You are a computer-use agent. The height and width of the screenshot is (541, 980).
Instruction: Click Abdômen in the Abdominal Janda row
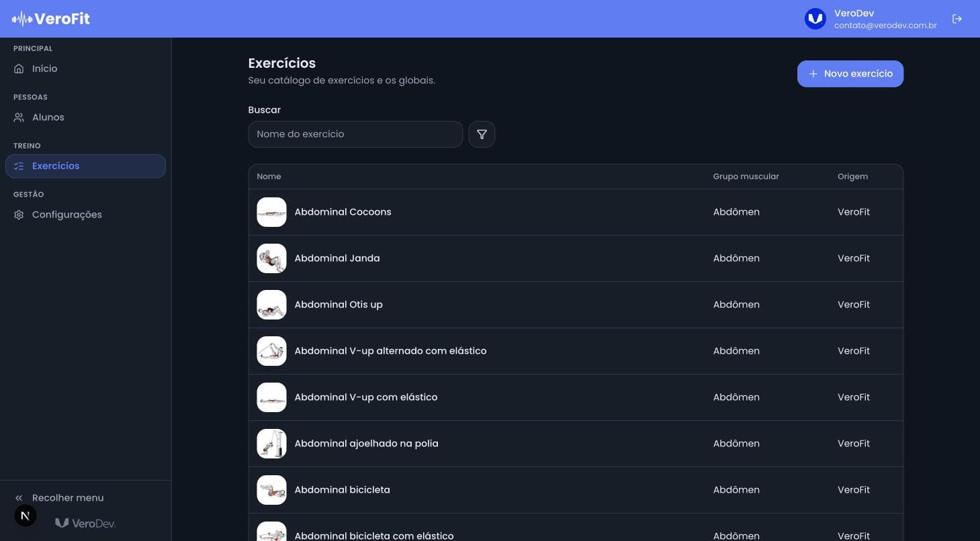(x=736, y=258)
